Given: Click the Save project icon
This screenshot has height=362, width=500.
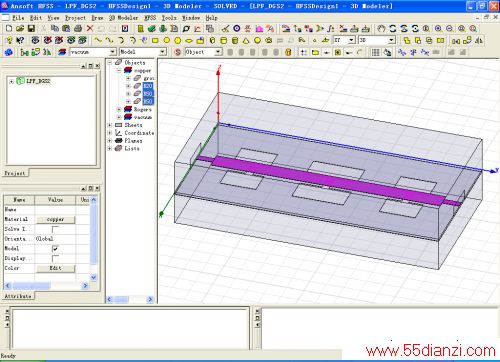Looking at the screenshot, I should (31, 29).
